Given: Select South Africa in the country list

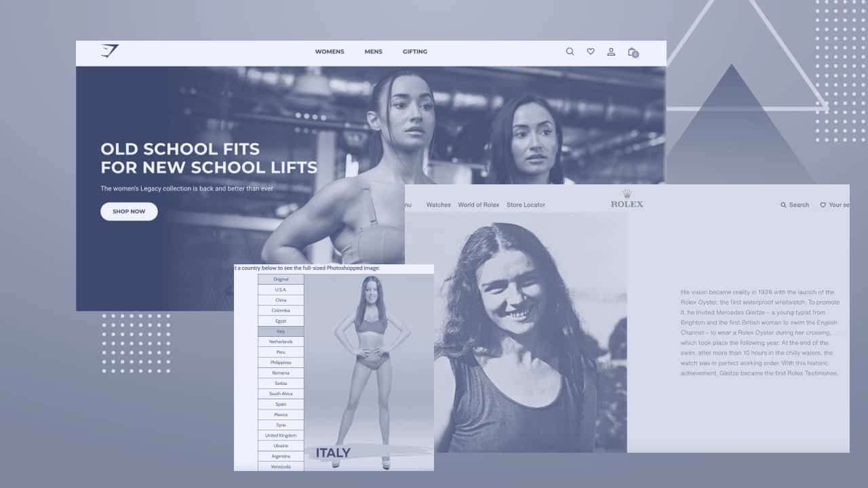Looking at the screenshot, I should pos(281,394).
